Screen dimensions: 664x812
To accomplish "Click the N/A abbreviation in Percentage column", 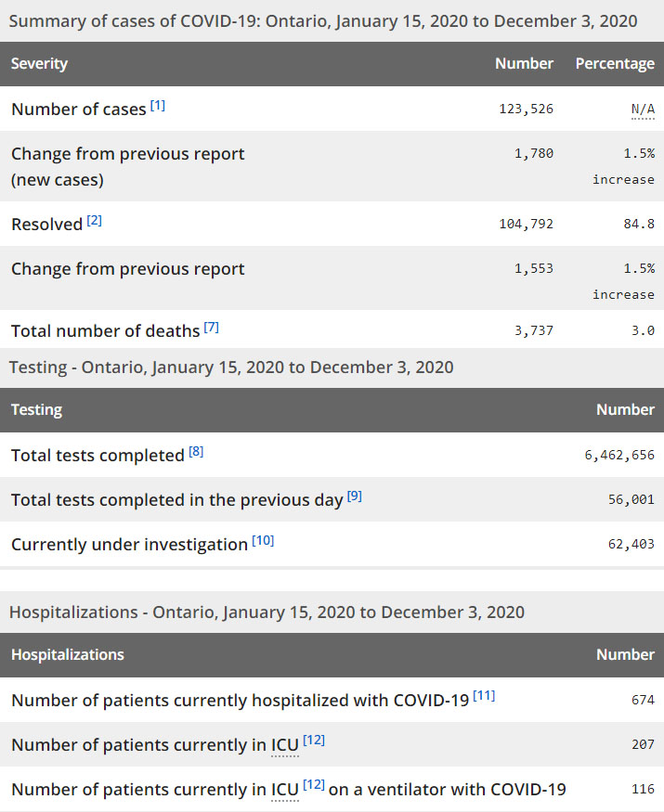I will coord(643,110).
